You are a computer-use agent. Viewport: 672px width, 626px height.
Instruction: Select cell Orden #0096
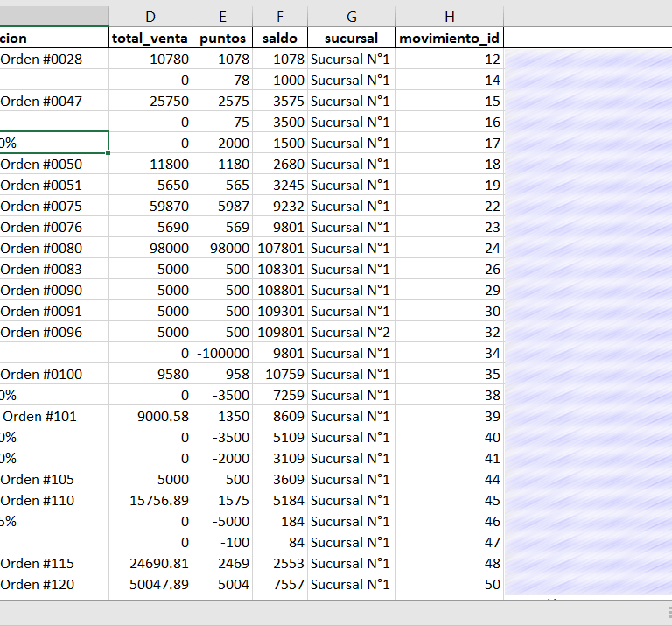(x=54, y=332)
